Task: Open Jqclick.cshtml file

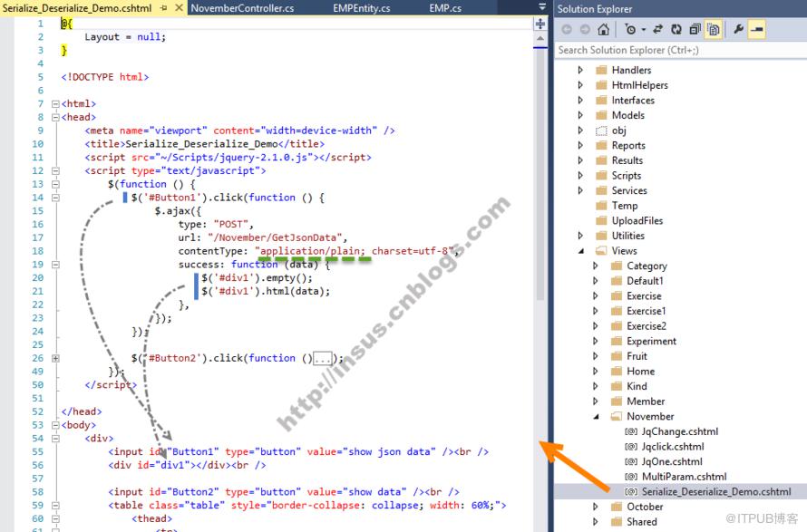Action: pyautogui.click(x=673, y=447)
